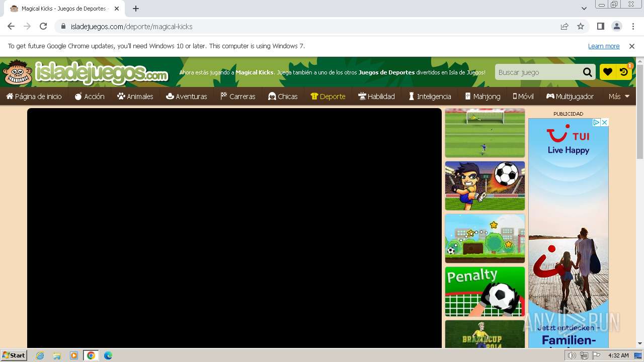The image size is (644, 362).
Task: Open Animales category
Action: point(135,96)
